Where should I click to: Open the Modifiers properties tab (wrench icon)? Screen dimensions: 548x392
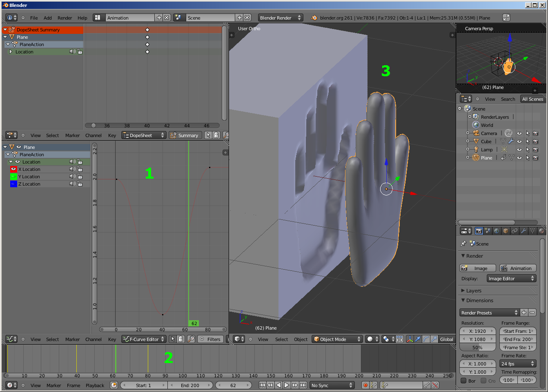pyautogui.click(x=523, y=231)
